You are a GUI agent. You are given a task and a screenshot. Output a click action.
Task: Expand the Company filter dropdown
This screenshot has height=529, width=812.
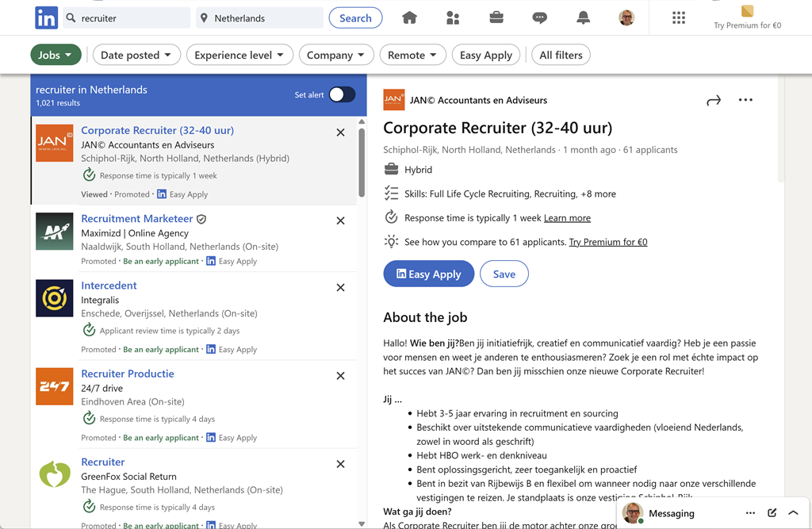[335, 55]
